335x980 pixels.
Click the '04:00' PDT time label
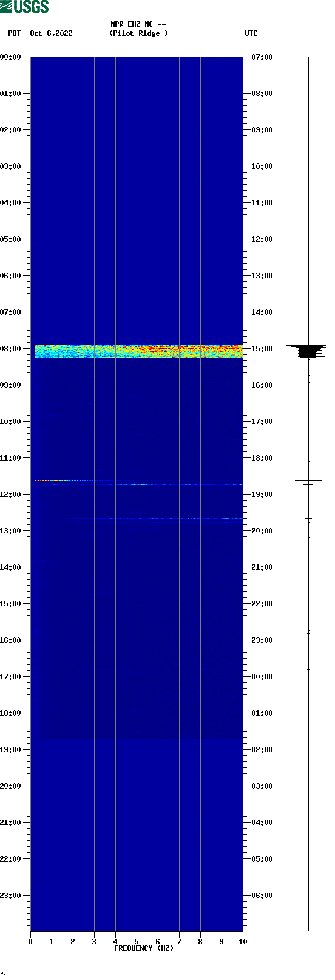point(10,203)
